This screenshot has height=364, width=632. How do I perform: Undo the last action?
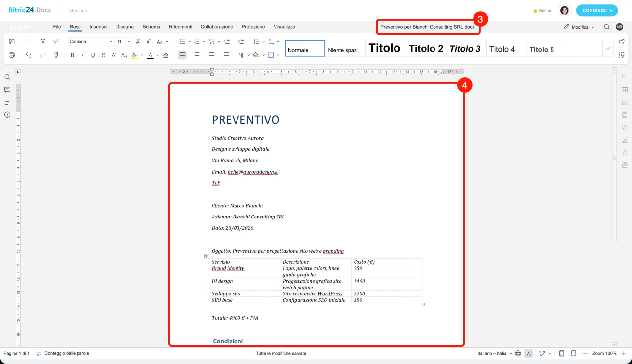tap(29, 55)
